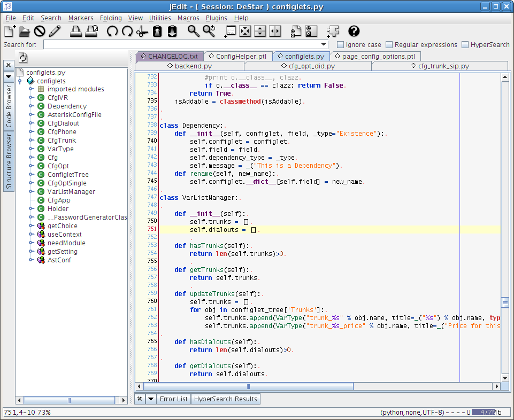
Task: Click the Search for input field
Action: pos(182,44)
